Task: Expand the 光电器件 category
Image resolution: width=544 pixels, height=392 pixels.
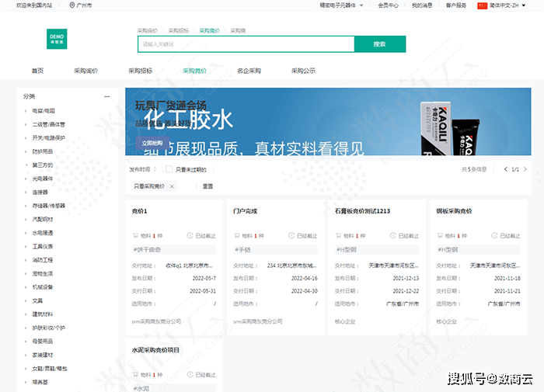Action: [x=26, y=179]
